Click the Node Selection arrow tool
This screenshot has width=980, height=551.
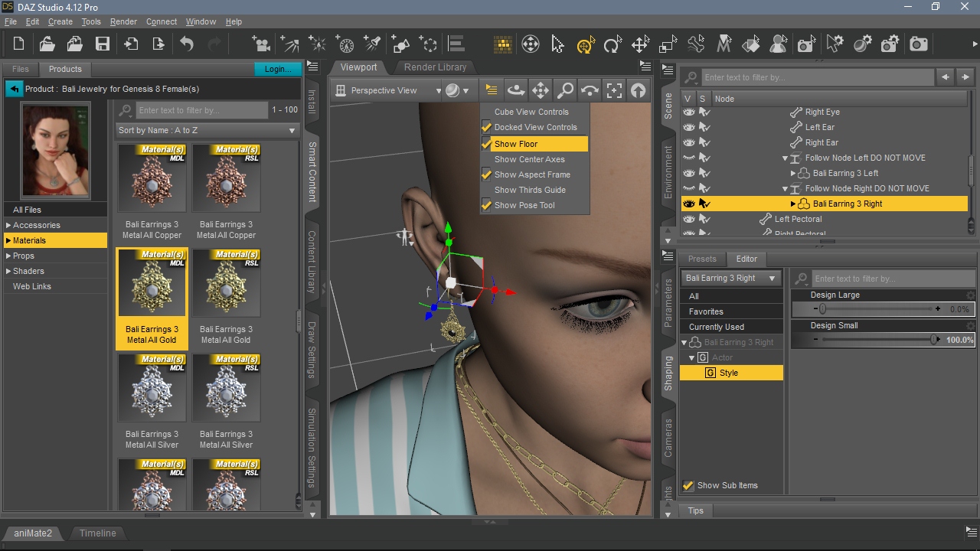(557, 44)
